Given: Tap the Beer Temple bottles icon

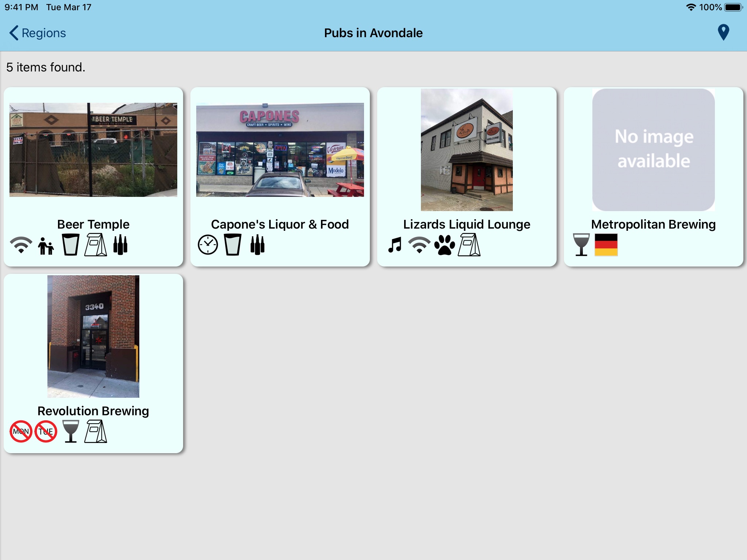Looking at the screenshot, I should pyautogui.click(x=120, y=245).
